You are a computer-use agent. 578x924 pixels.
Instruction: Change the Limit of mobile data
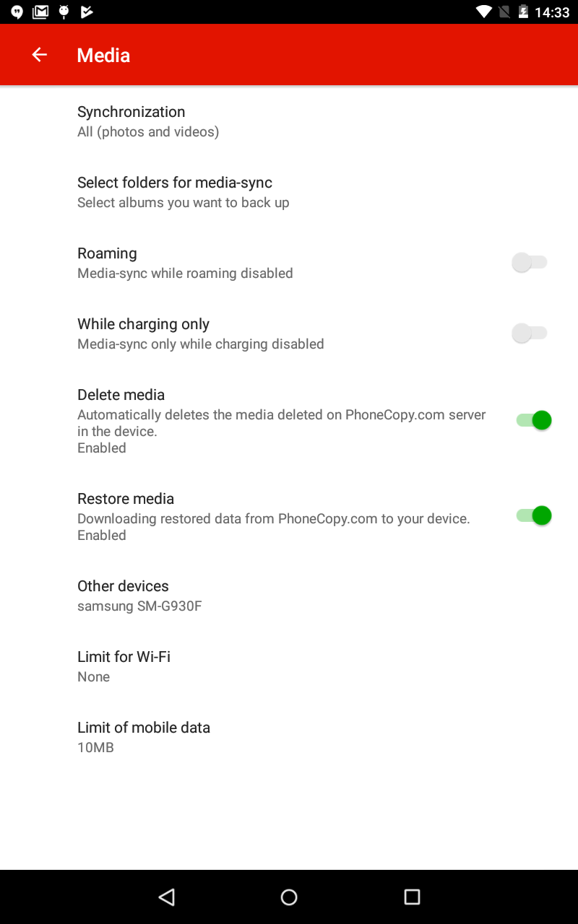[289, 737]
